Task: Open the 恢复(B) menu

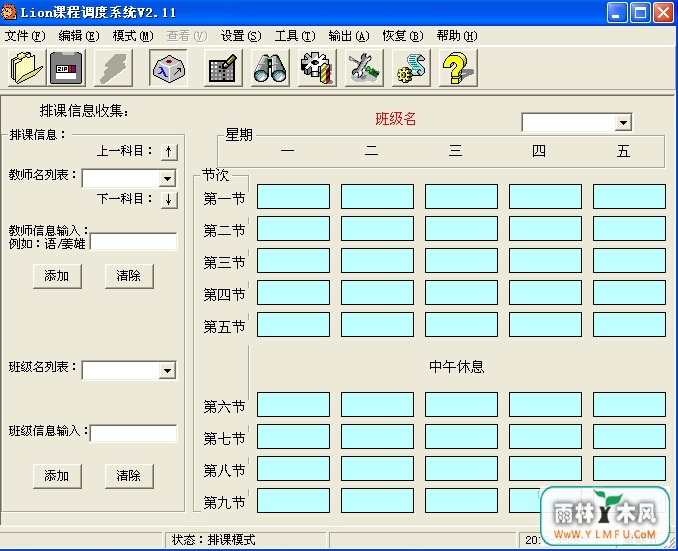Action: 403,36
